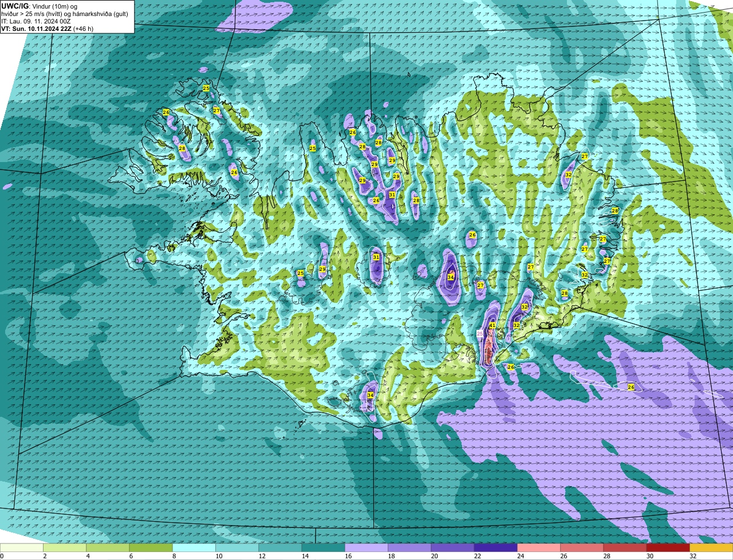The width and height of the screenshot is (733, 560).
Task: Pick the pink legend swatch between 24 and 26
Action: click(x=539, y=547)
